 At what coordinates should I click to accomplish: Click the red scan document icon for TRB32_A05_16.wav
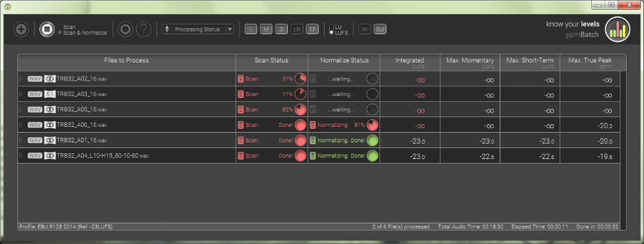(241, 109)
